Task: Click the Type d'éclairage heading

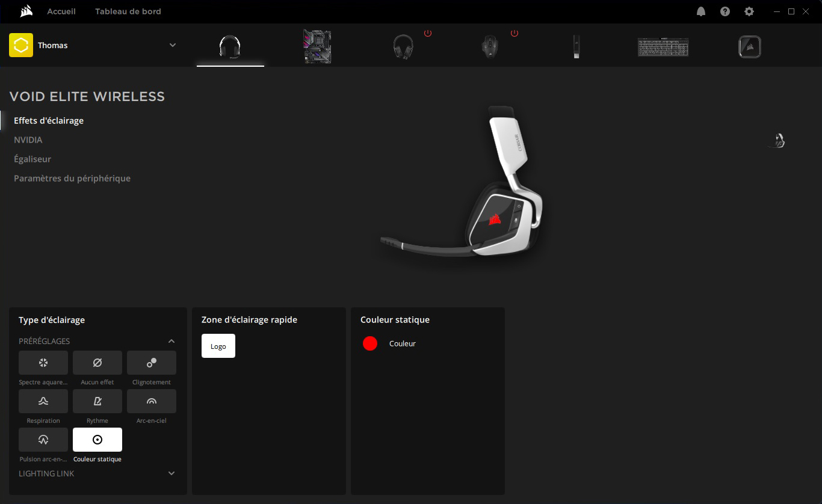Action: pyautogui.click(x=52, y=320)
